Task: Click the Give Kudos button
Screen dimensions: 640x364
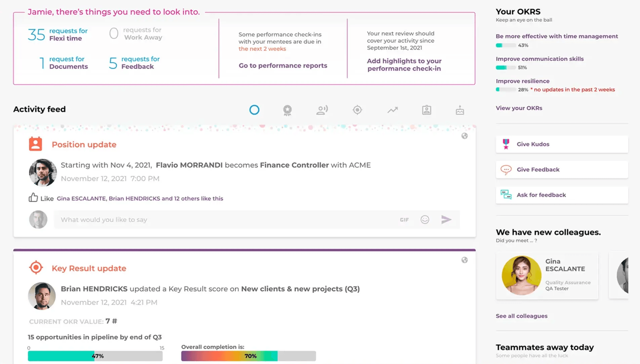Action: [x=561, y=144]
